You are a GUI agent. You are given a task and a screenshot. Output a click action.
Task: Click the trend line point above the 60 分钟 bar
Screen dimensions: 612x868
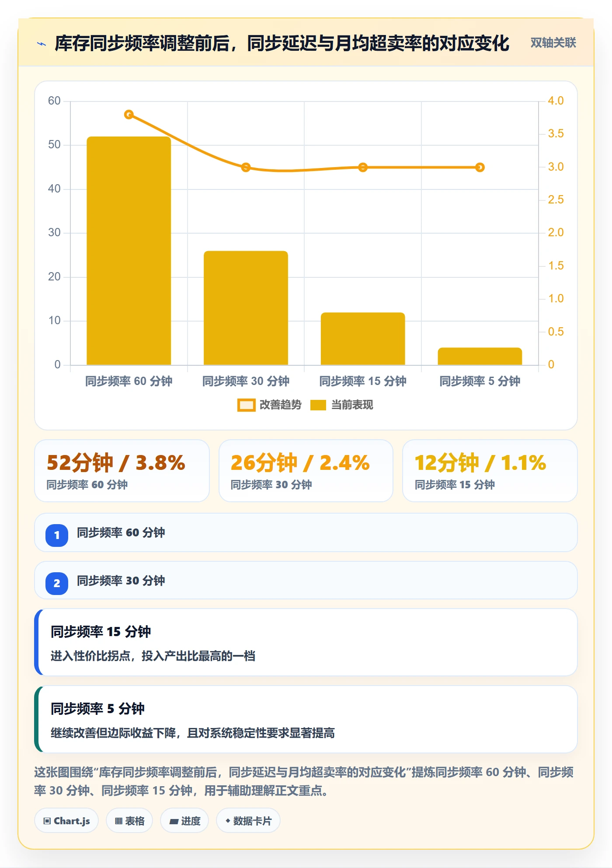tap(129, 115)
